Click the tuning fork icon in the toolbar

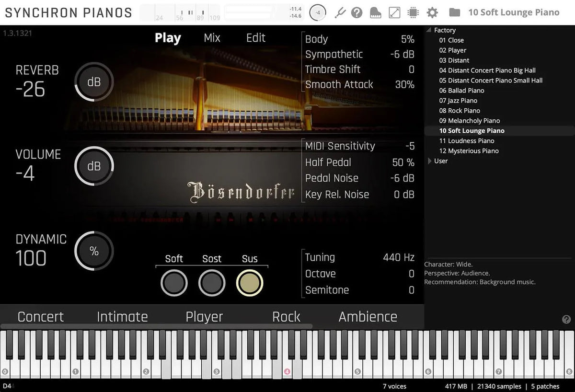[x=340, y=12]
